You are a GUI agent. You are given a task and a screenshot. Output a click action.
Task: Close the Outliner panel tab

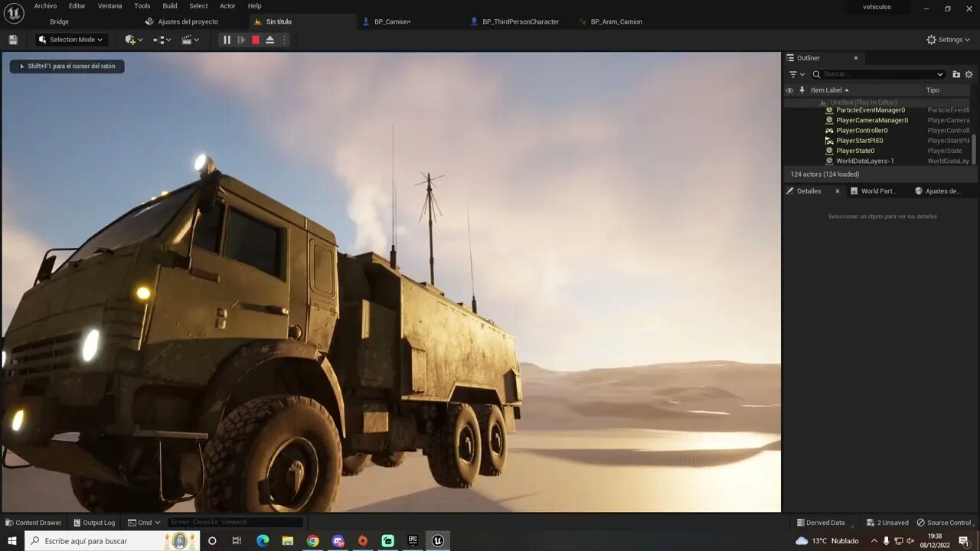[x=856, y=58]
